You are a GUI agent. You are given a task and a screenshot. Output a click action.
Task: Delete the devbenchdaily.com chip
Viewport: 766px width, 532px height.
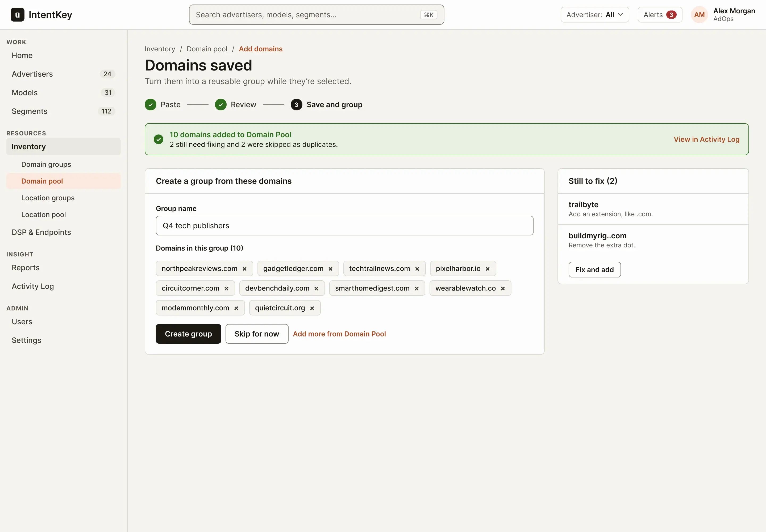(317, 288)
